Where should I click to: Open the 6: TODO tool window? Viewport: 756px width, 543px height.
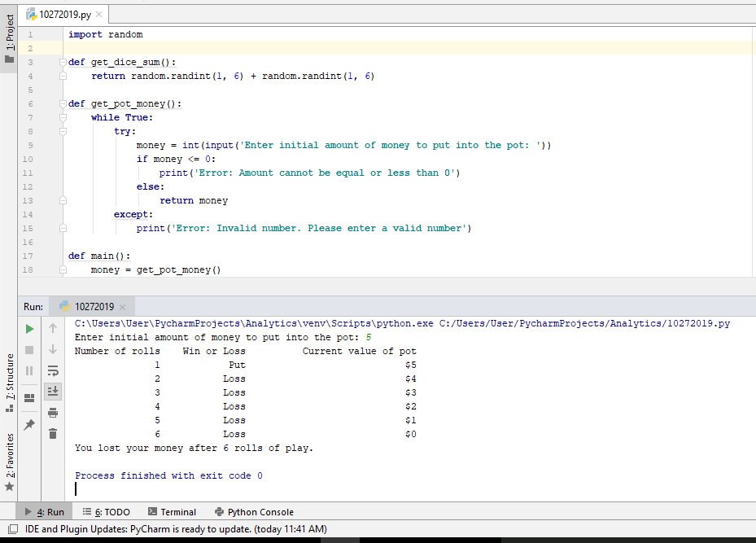(106, 512)
